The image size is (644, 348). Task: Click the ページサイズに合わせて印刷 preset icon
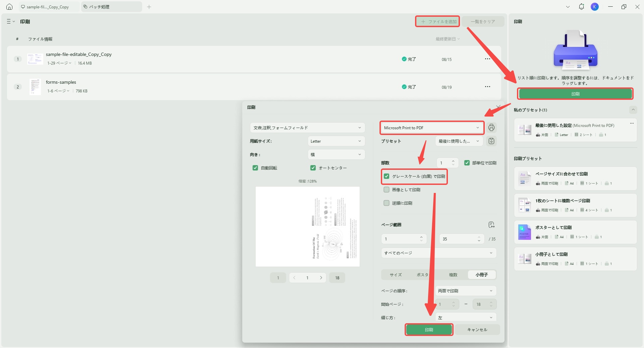525,179
